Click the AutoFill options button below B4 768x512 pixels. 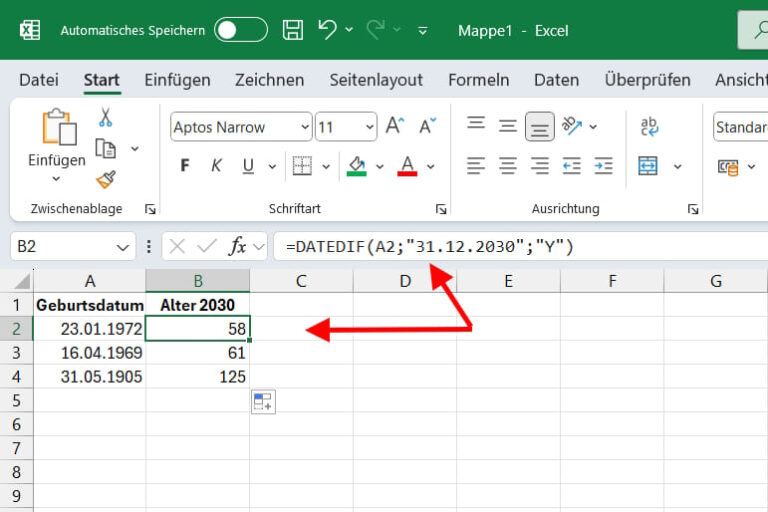pyautogui.click(x=264, y=402)
